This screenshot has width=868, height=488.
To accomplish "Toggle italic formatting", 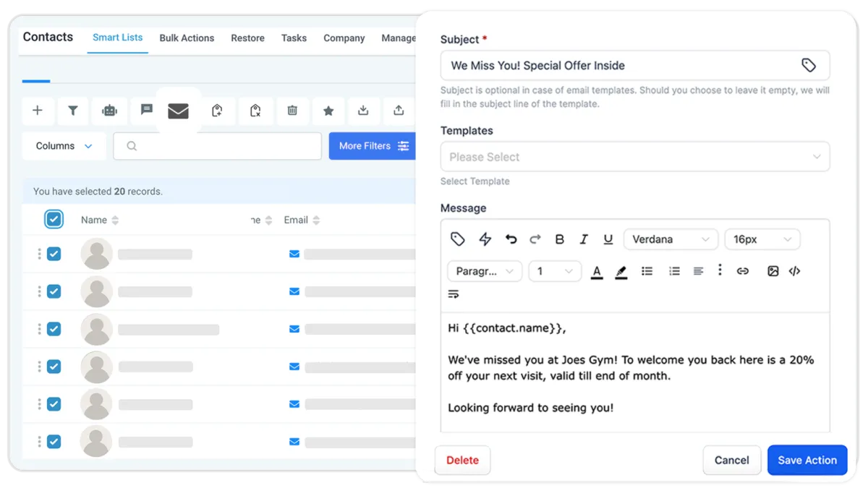I will (x=584, y=239).
